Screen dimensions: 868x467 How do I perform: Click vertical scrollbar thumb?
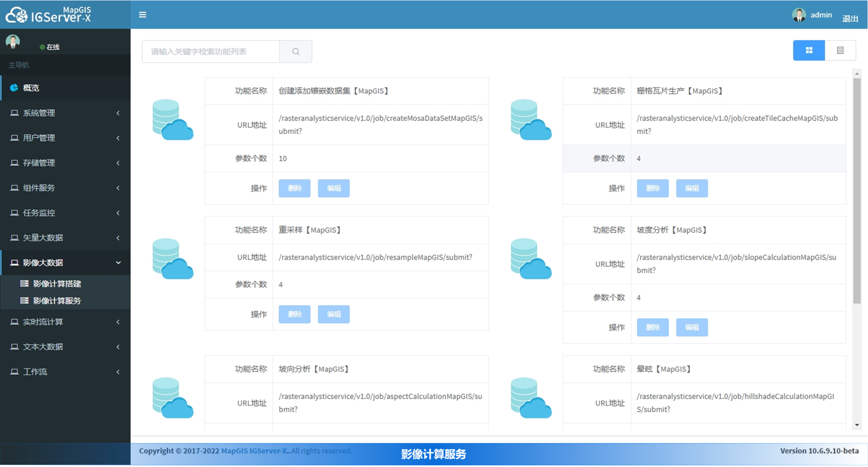[x=857, y=190]
